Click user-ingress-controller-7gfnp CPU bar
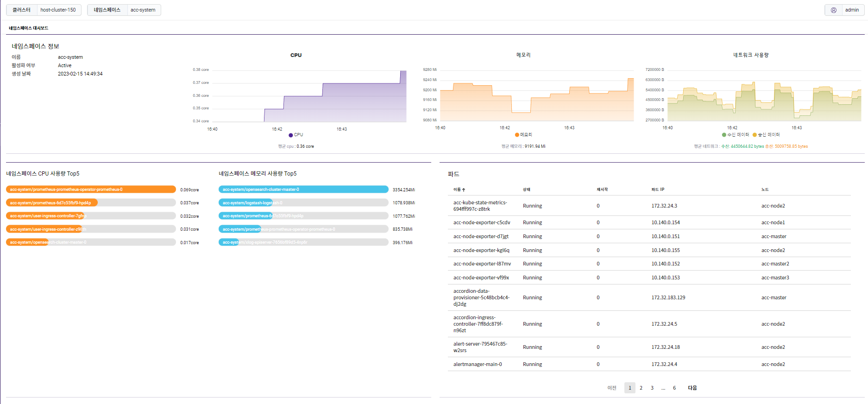 click(x=91, y=216)
